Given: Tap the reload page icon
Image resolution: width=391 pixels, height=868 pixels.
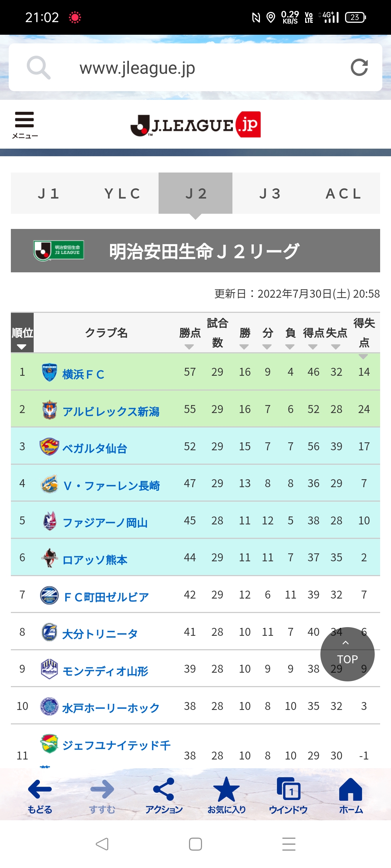Looking at the screenshot, I should (359, 67).
